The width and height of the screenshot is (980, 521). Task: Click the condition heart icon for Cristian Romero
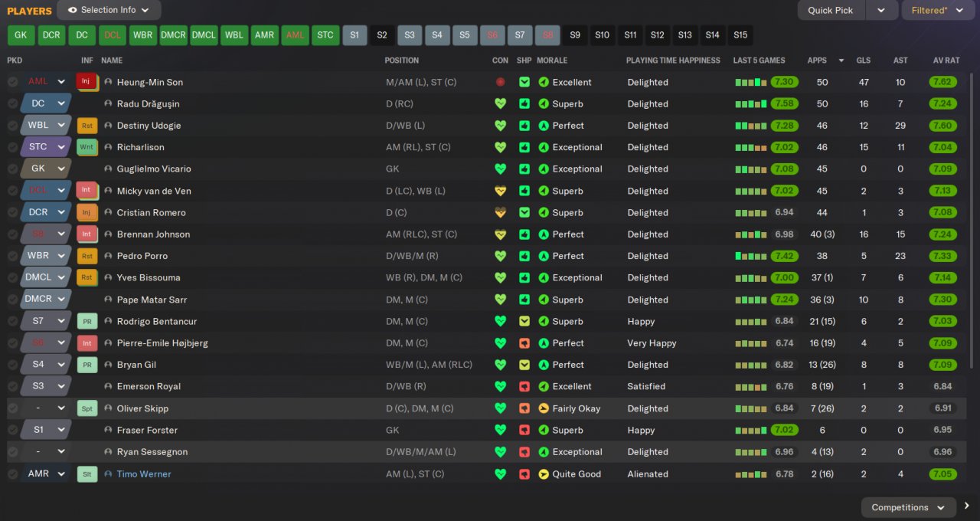[501, 212]
